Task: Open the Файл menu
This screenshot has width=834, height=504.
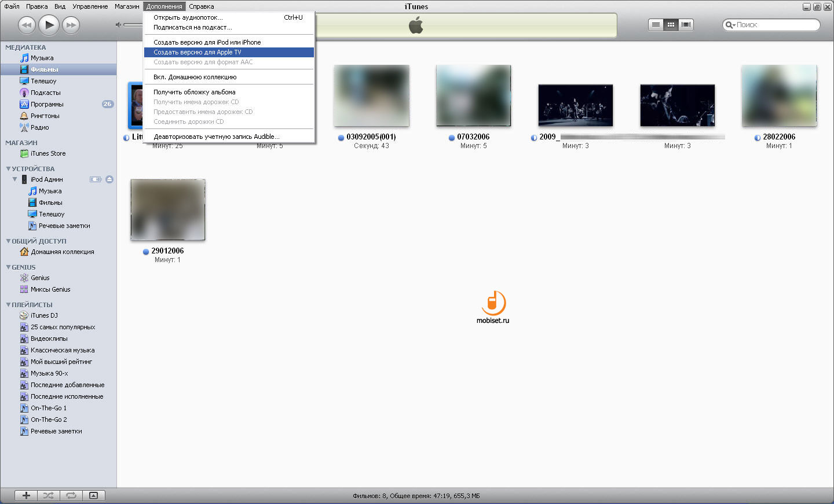Action: 12,6
